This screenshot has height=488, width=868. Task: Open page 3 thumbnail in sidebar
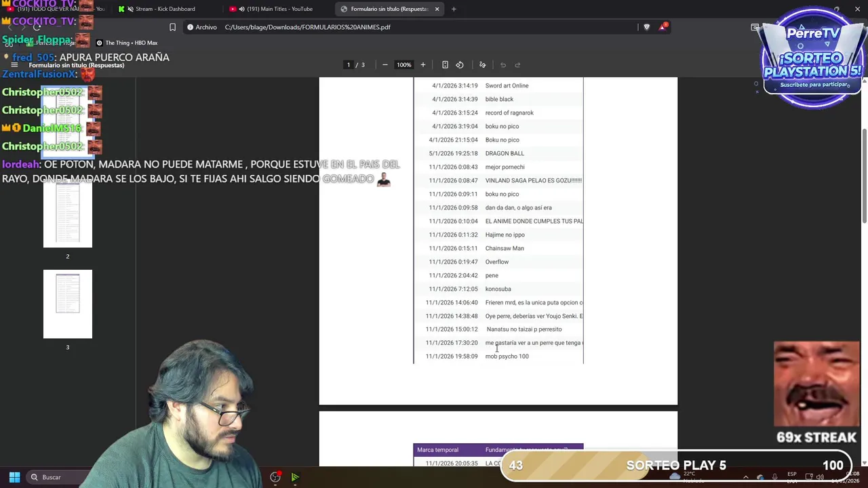68,304
